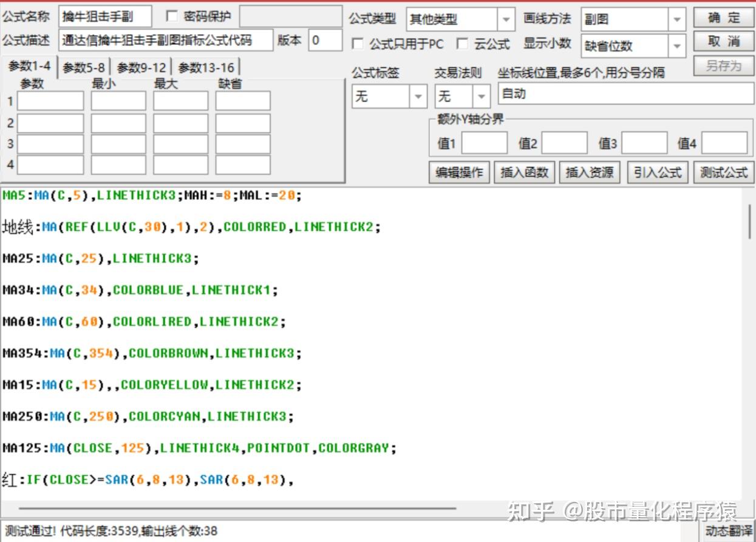Click the 确定 button

(724, 18)
